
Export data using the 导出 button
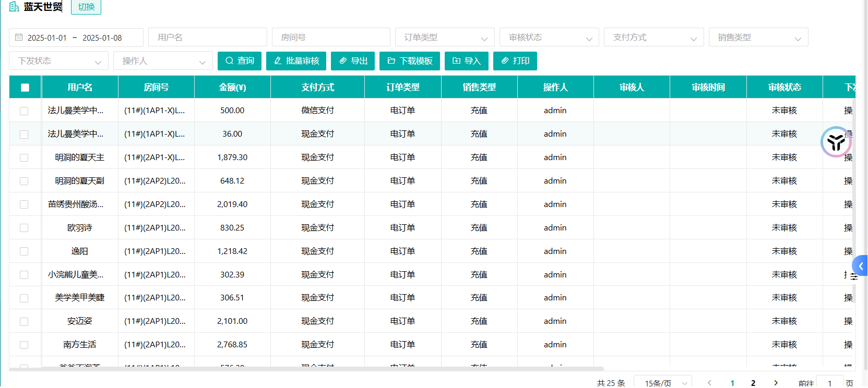pos(353,61)
